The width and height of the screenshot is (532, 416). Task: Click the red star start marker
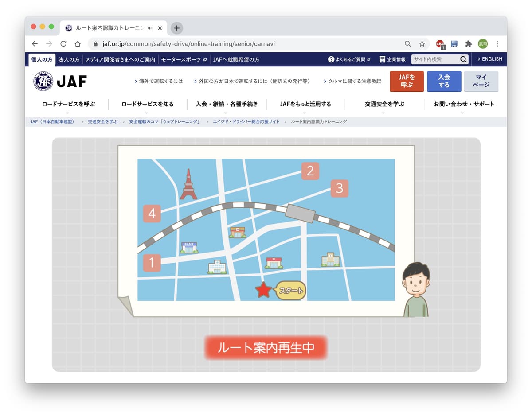click(x=264, y=289)
